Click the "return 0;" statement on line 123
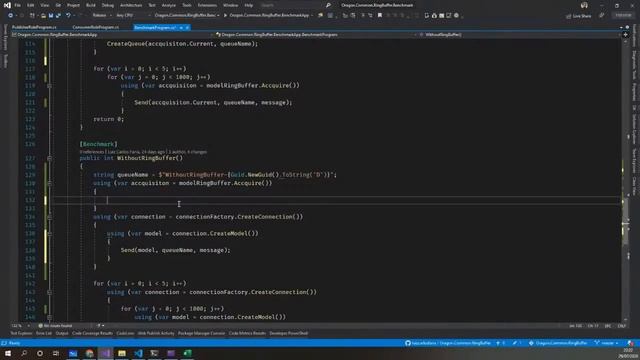The image size is (640, 360). 109,119
